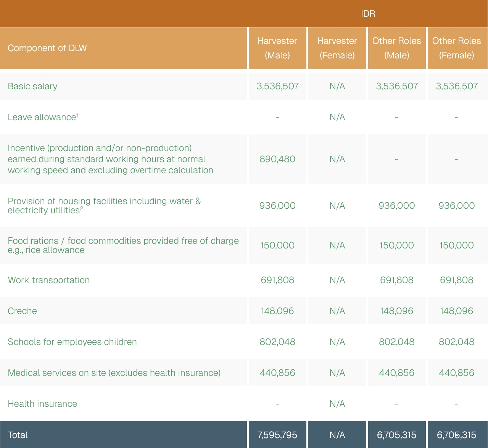Click the Work transportation row label
This screenshot has width=488, height=448.
48,280
